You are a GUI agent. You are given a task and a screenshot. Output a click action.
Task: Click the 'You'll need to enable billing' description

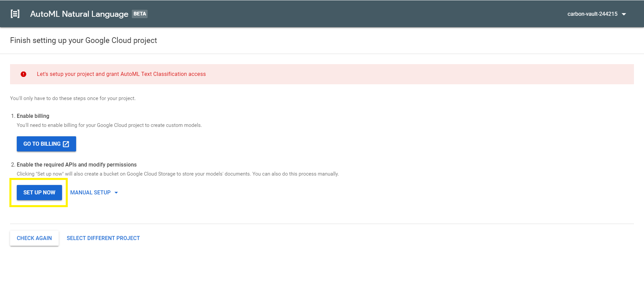[109, 125]
